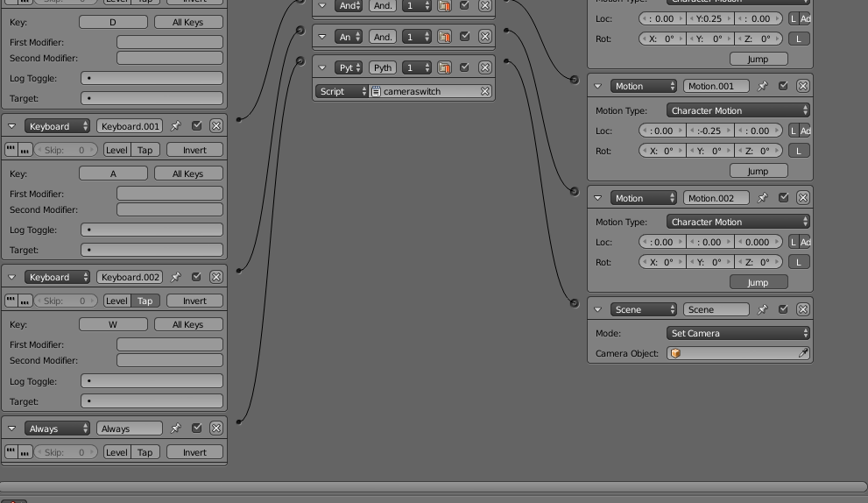The height and width of the screenshot is (503, 868).
Task: Toggle priority icon on second And controller
Action: coord(445,37)
